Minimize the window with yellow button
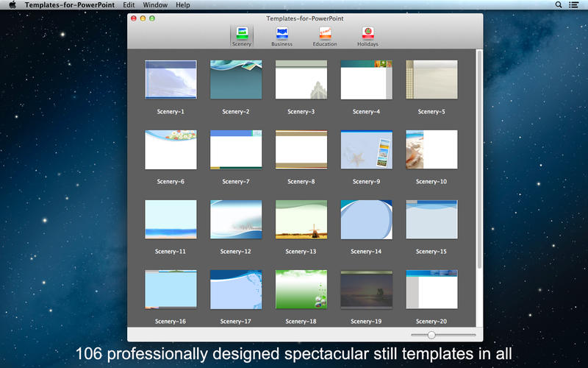 (143, 18)
